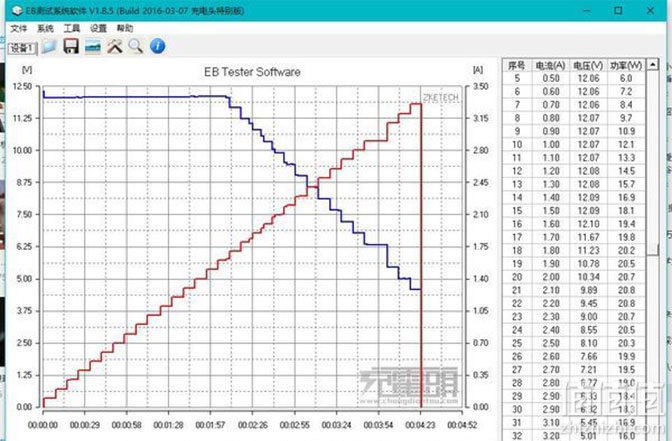This screenshot has height=441, width=672.
Task: Click the 00:04:23 time axis label
Action: (x=420, y=425)
